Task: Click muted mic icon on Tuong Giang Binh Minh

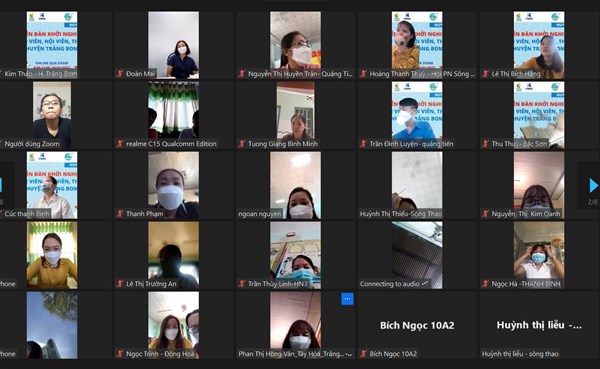Action: [242, 144]
